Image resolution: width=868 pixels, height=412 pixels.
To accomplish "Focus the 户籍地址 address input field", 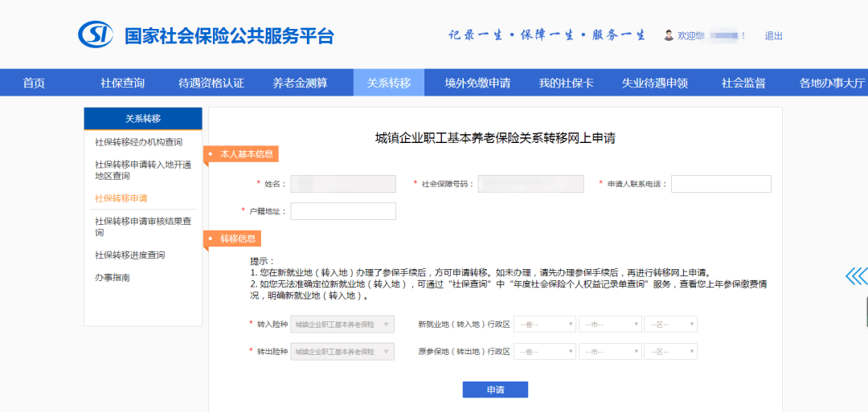I will tap(343, 211).
